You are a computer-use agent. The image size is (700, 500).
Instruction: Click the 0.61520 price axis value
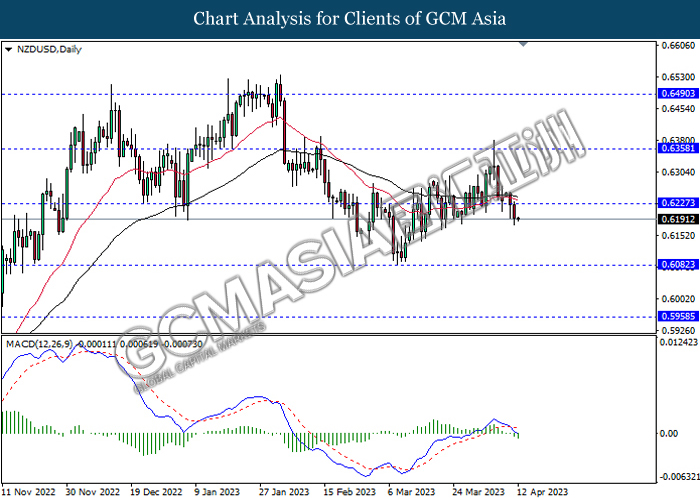point(678,236)
